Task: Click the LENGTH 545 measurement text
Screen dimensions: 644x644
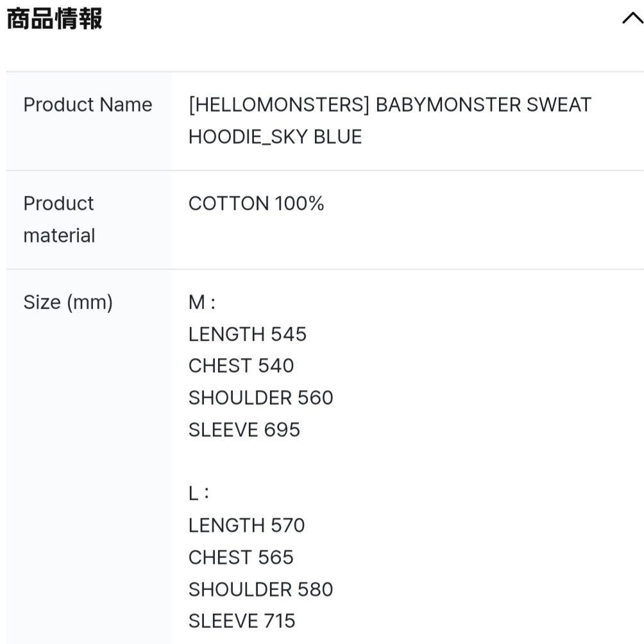Action: pyautogui.click(x=248, y=334)
